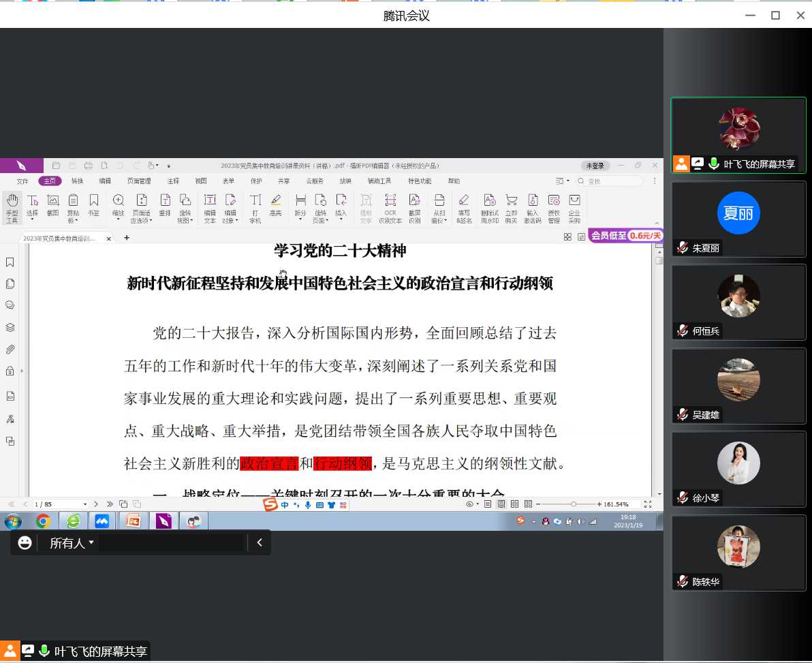The image size is (812, 663).
Task: Open the page number dropdown showing 1 / 85
Action: (x=85, y=504)
